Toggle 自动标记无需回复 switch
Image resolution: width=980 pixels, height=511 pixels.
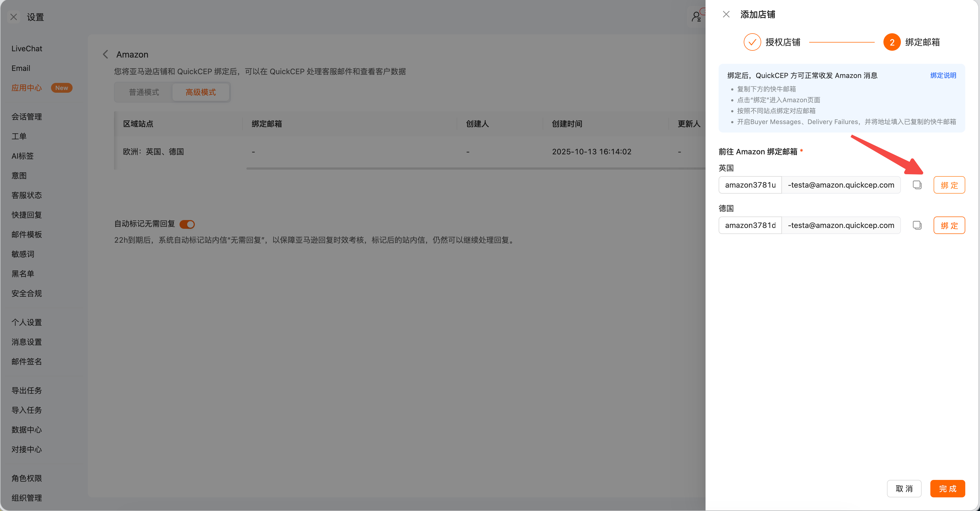pos(187,224)
